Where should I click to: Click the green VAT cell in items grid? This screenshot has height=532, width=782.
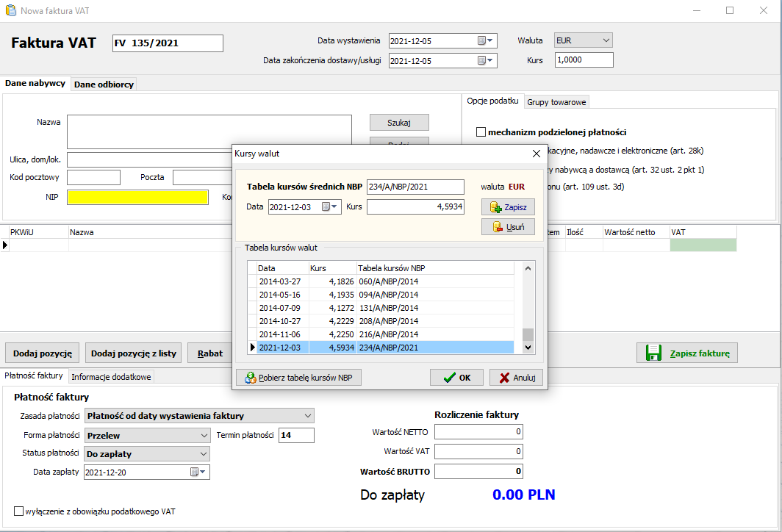(703, 245)
